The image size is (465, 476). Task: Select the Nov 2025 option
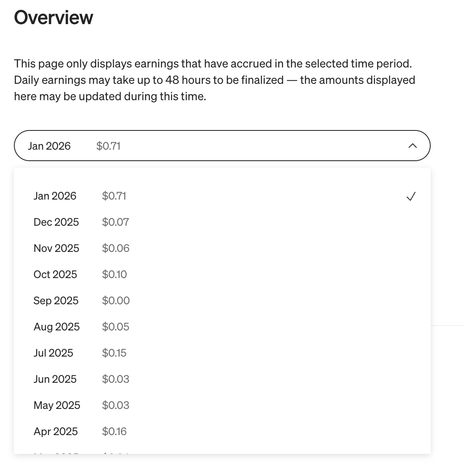56,248
